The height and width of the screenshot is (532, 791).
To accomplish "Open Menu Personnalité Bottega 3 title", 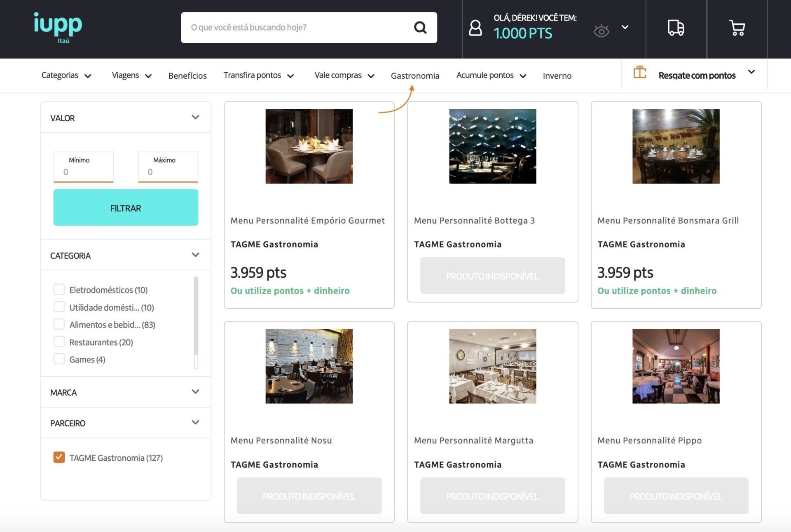I will coord(474,221).
